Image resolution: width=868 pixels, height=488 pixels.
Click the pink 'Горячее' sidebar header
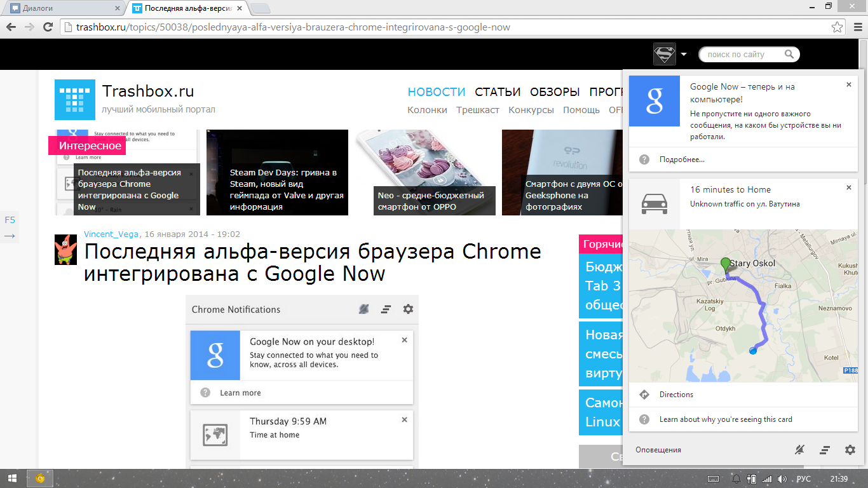click(600, 244)
